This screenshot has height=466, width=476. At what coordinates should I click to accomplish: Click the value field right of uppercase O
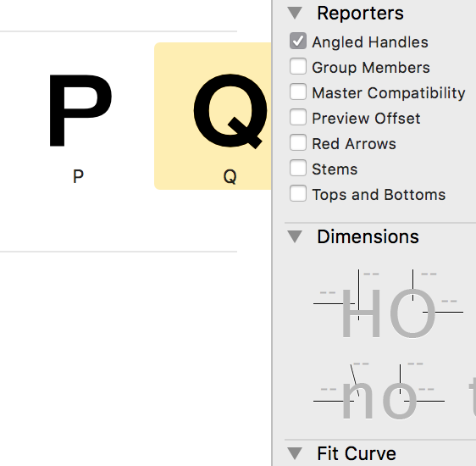click(449, 301)
